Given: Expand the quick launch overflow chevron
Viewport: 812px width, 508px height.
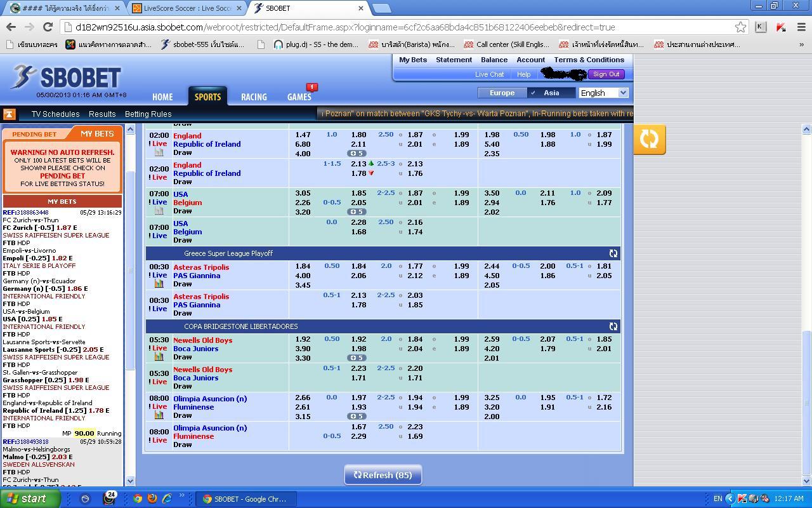Looking at the screenshot, I should tap(182, 496).
